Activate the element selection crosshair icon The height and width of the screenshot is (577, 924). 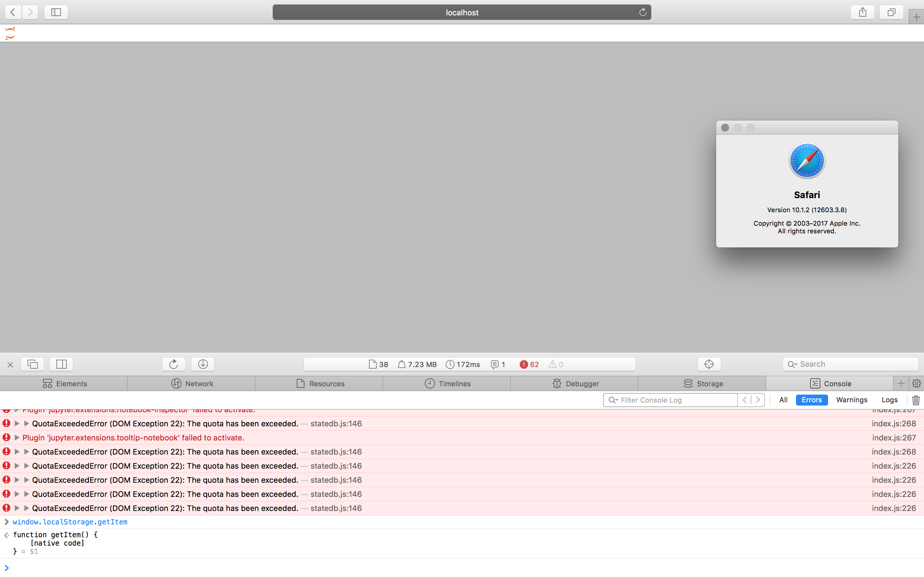pos(709,364)
